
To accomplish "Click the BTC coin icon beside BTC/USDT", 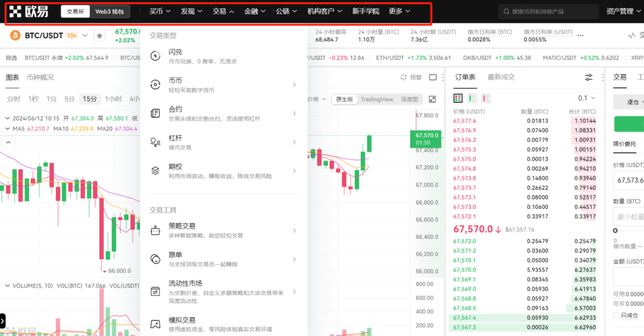I will click(15, 36).
